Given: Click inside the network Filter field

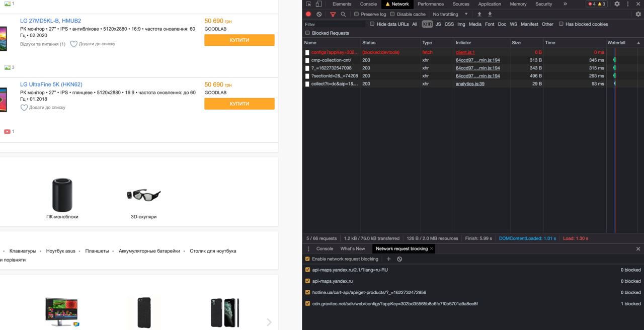Looking at the screenshot, I should [x=334, y=24].
